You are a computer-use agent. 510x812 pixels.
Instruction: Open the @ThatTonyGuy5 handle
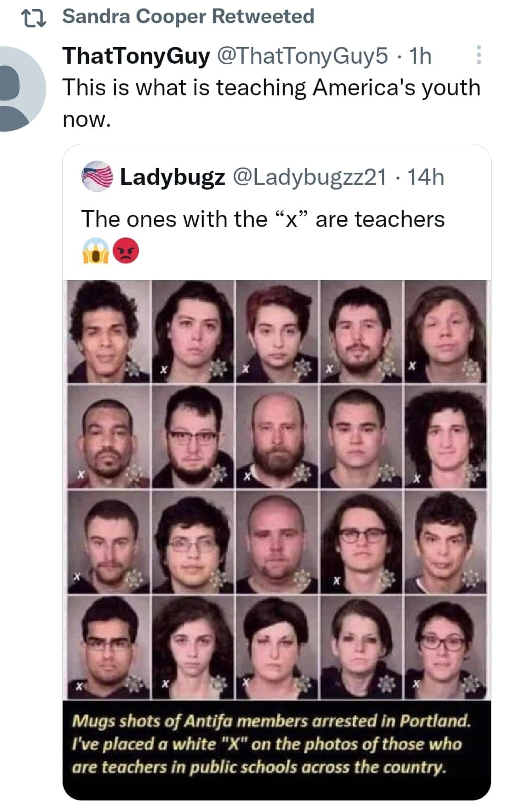click(x=303, y=55)
